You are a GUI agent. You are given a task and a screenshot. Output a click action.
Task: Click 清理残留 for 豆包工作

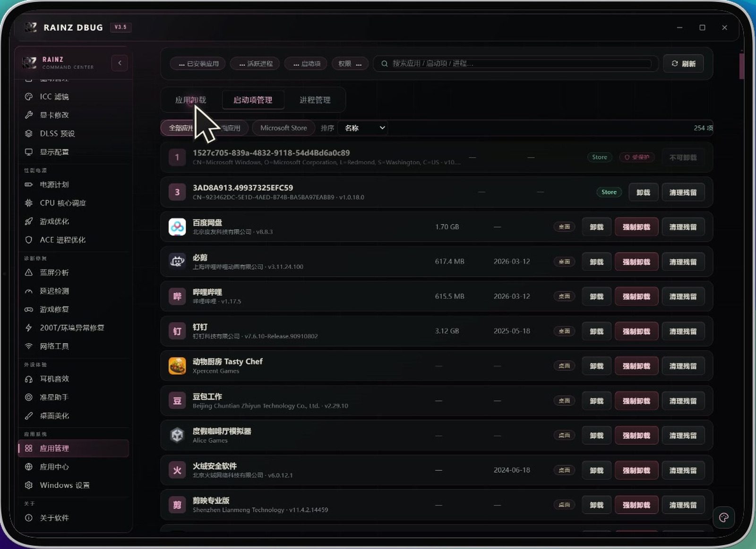coord(683,401)
